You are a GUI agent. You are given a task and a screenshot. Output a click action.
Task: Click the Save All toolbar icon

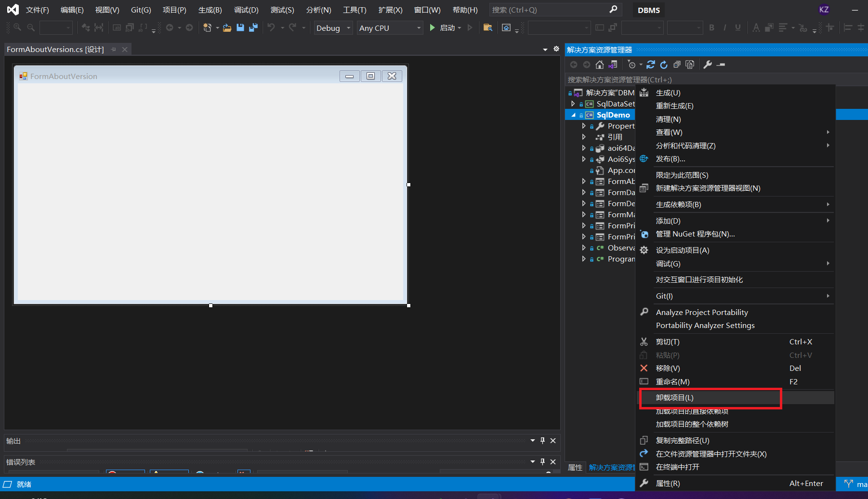pyautogui.click(x=253, y=28)
